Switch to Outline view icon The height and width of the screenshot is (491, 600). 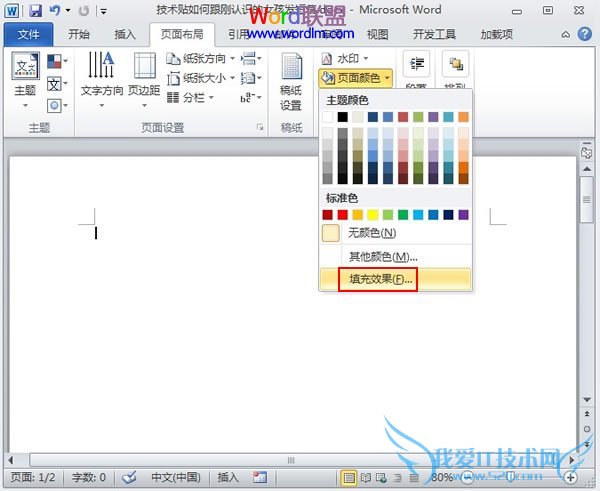coord(398,478)
